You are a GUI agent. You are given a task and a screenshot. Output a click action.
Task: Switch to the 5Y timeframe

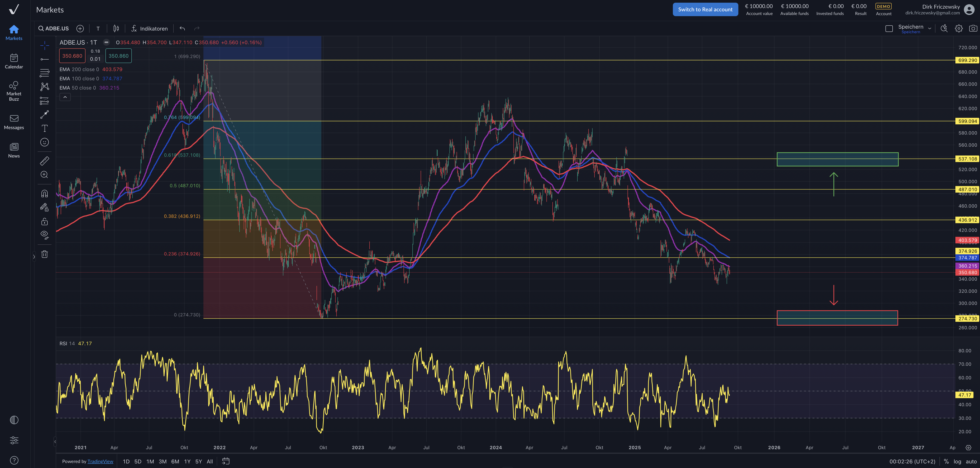coord(198,461)
